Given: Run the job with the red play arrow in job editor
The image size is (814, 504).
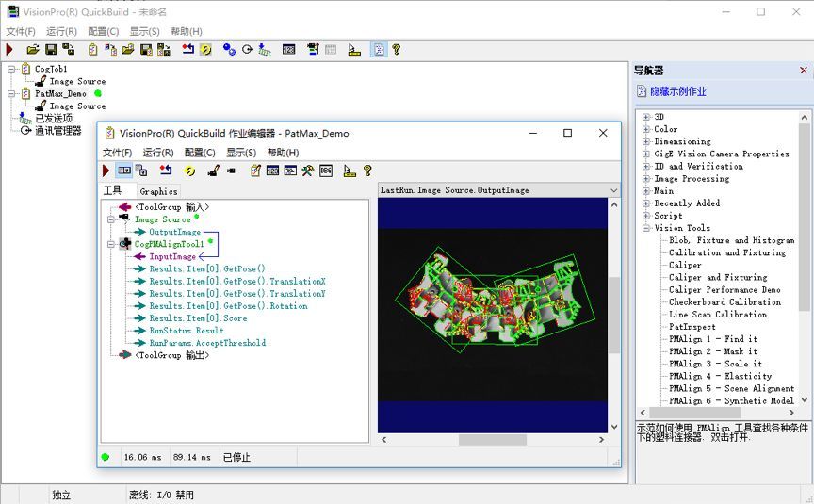Looking at the screenshot, I should (x=106, y=171).
